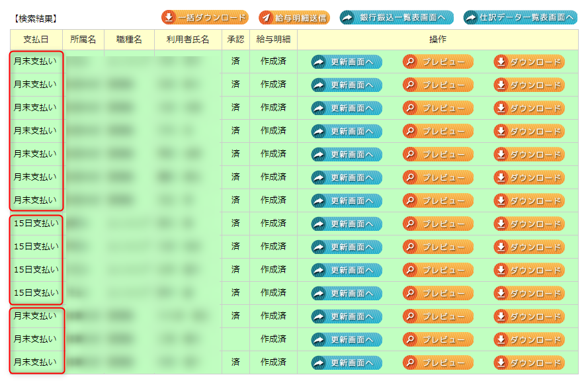Select the 月末支払い cell in last row
The image size is (588, 381).
tap(36, 362)
